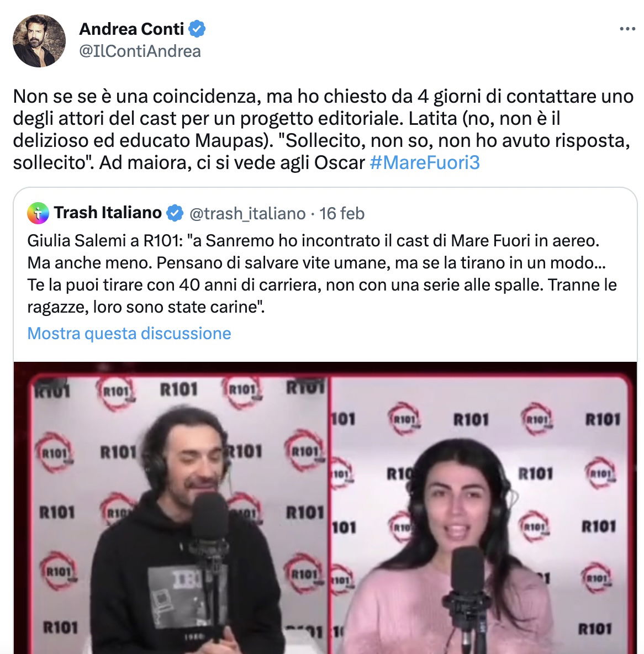
Task: Click Trash Italiano's verified badge
Action: [x=175, y=213]
